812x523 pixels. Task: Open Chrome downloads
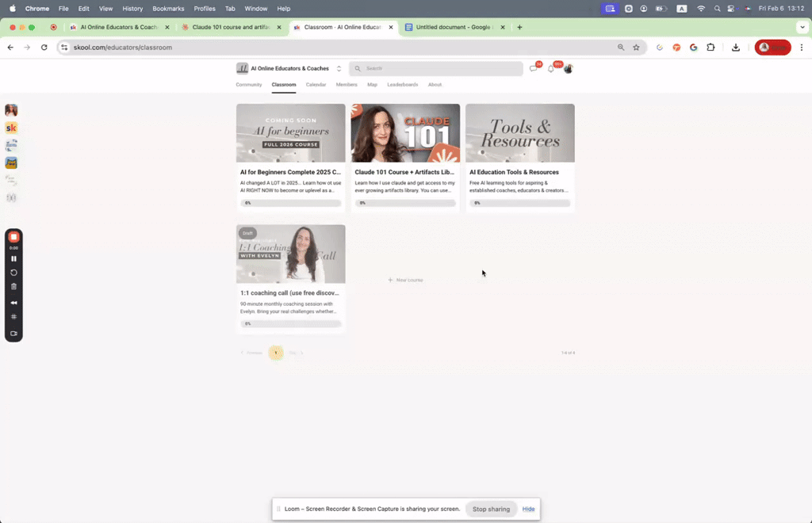point(735,47)
